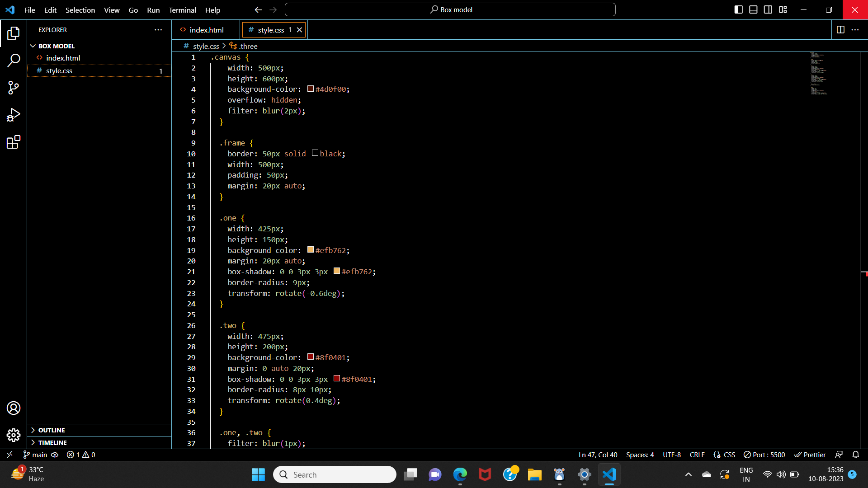
Task: Open the notifications bell
Action: [856, 455]
